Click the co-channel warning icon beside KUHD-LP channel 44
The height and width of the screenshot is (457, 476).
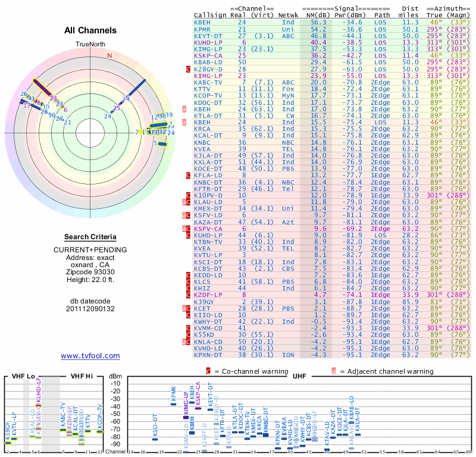188,235
